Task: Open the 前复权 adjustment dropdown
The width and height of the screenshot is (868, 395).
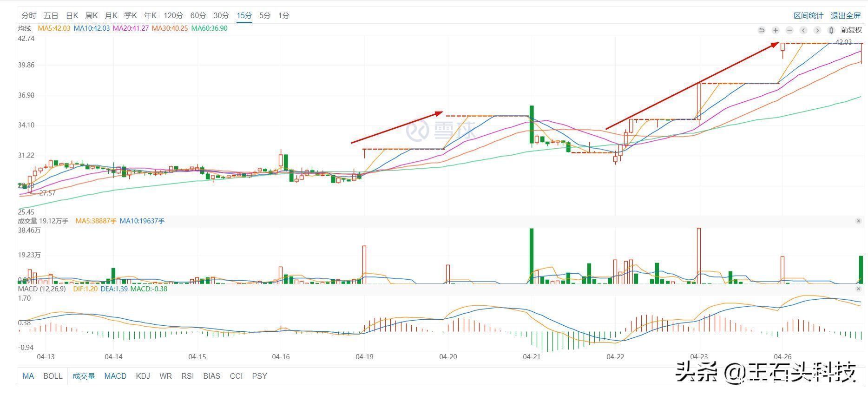Action: click(x=851, y=30)
